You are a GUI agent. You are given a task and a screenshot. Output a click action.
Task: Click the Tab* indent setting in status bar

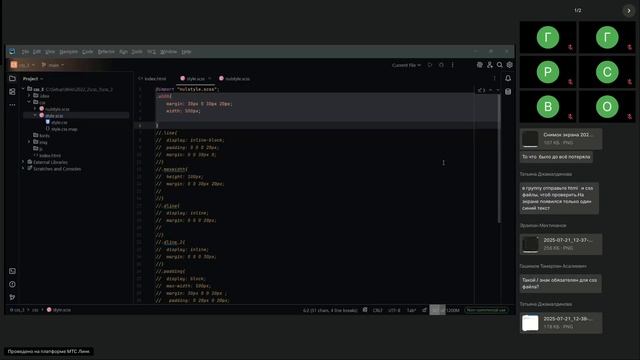point(411,310)
